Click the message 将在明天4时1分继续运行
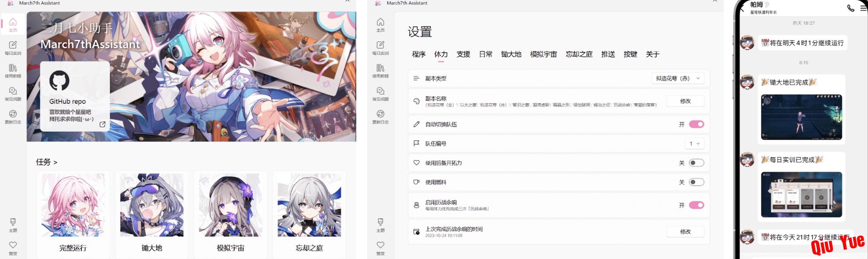The image size is (868, 259). pos(802,43)
